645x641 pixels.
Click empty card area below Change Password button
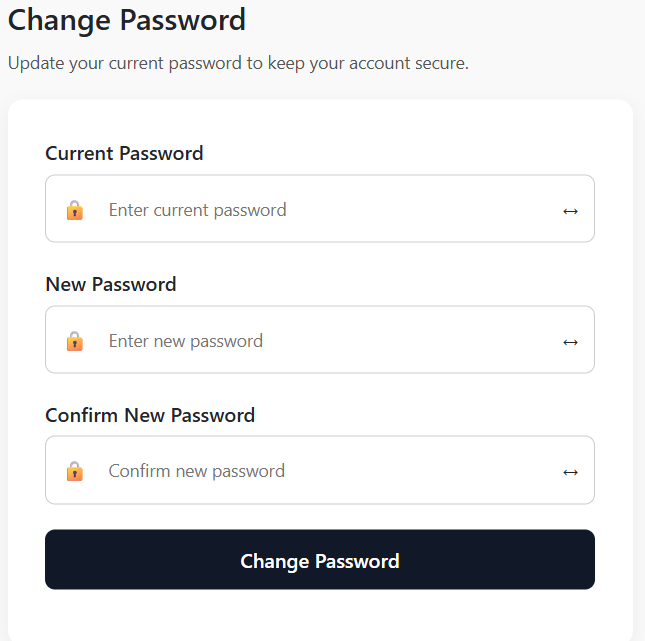(320, 615)
